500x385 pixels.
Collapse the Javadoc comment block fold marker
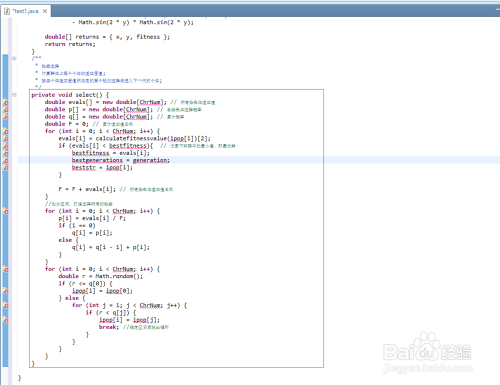[14, 58]
